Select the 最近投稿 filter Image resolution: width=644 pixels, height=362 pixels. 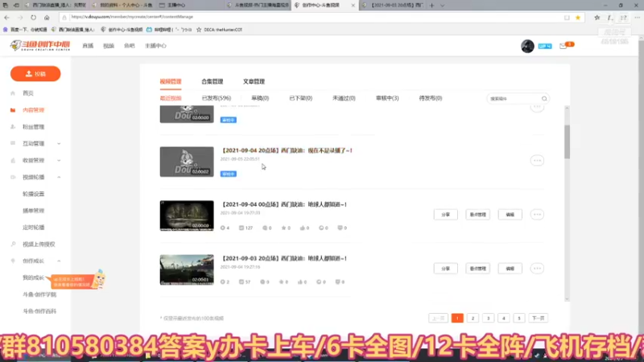[x=171, y=98]
